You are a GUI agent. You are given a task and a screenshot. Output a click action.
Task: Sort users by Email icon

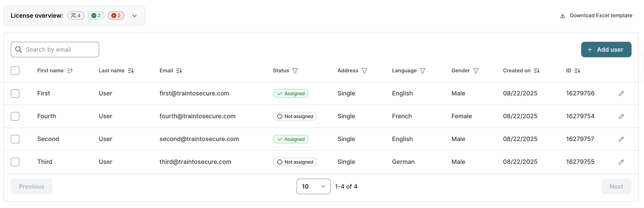tap(179, 71)
